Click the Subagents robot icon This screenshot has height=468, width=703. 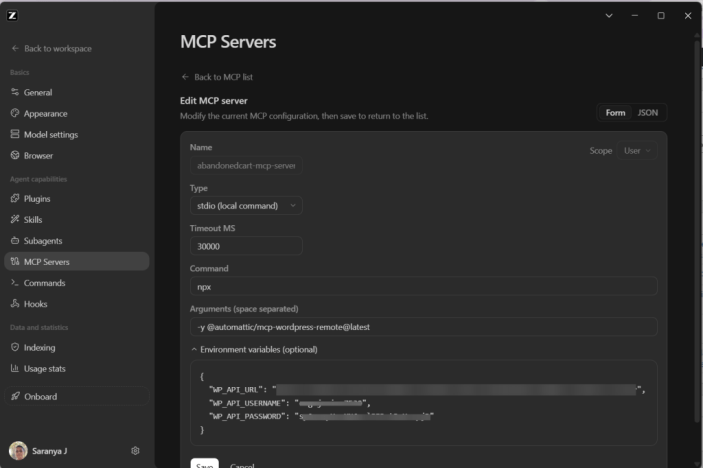point(15,240)
